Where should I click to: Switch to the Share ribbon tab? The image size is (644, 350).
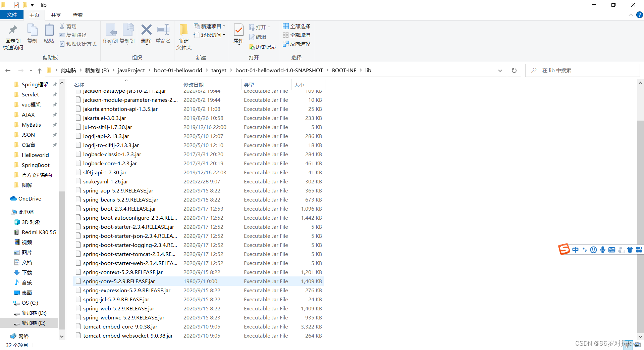point(56,15)
